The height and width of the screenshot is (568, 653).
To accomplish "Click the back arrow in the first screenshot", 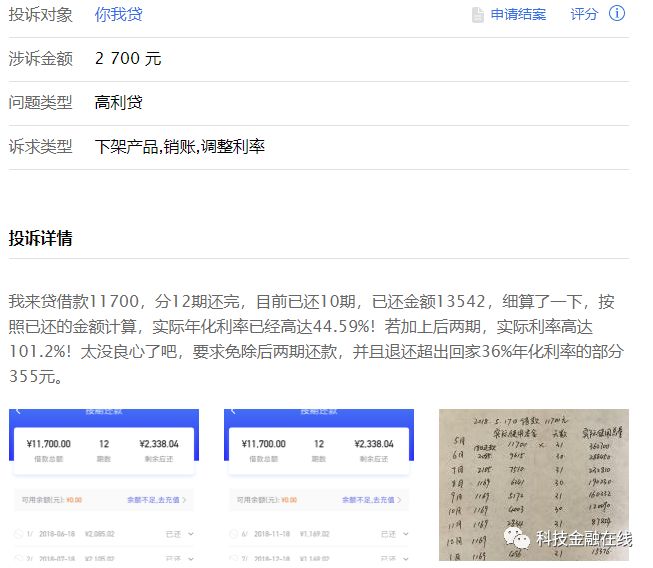I will [x=18, y=411].
